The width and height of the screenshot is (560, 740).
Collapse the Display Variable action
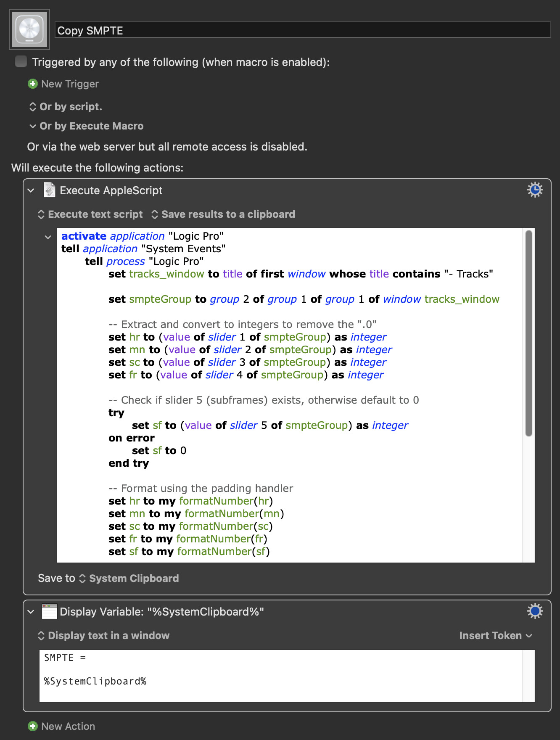[x=31, y=612]
